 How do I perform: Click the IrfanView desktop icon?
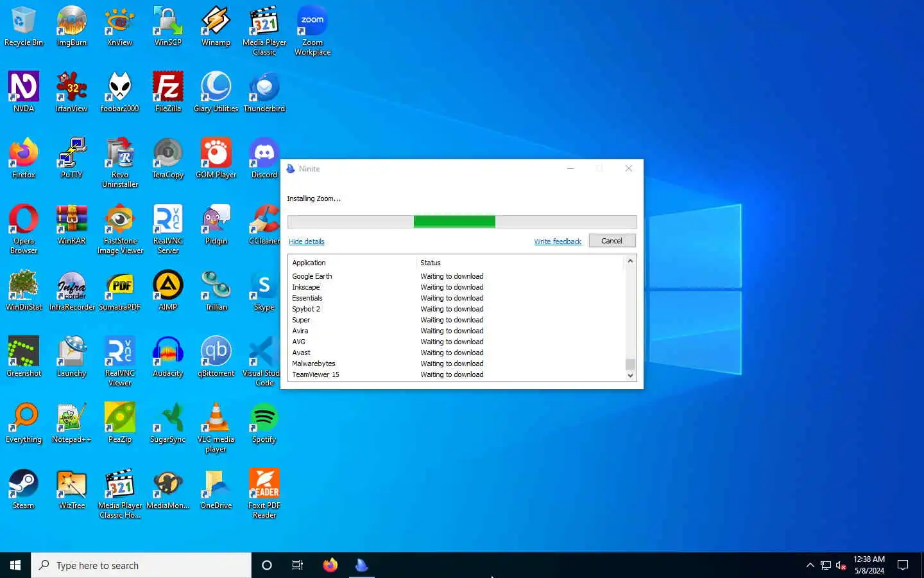pos(71,92)
